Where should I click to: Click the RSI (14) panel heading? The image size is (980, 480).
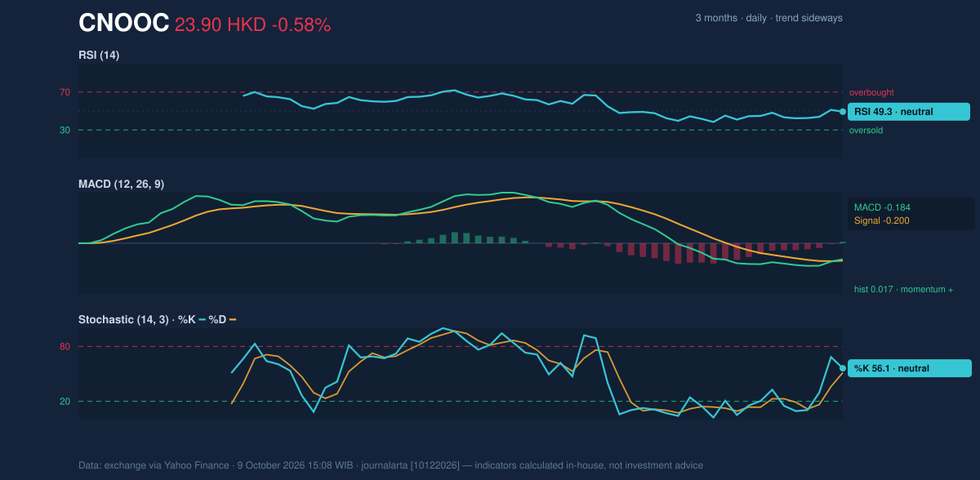pos(100,55)
